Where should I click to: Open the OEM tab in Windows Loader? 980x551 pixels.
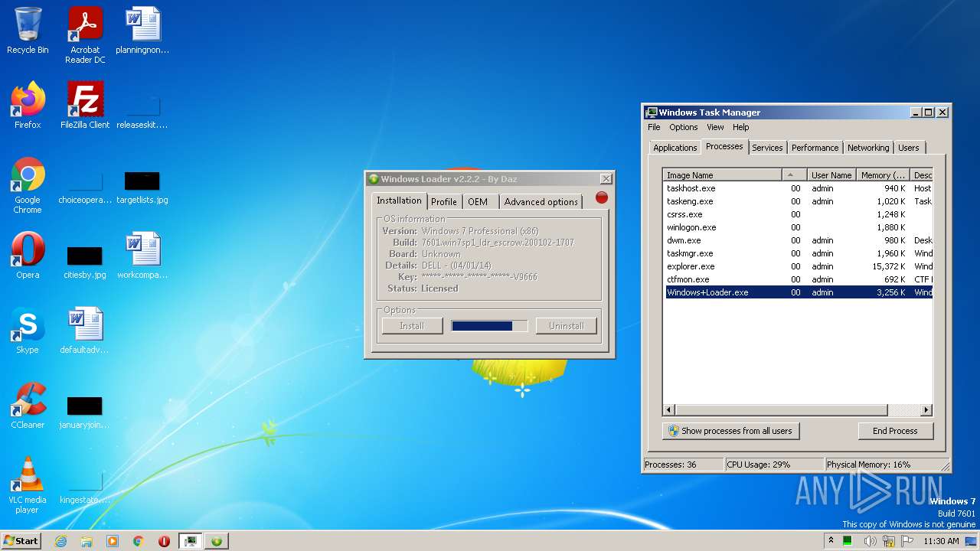point(478,202)
